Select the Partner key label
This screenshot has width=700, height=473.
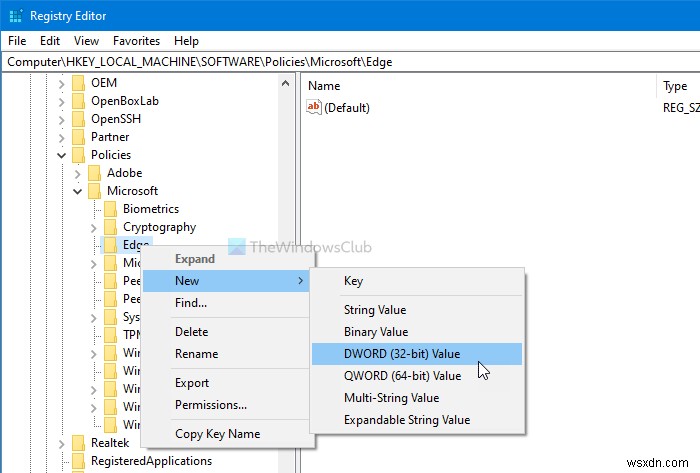click(110, 137)
